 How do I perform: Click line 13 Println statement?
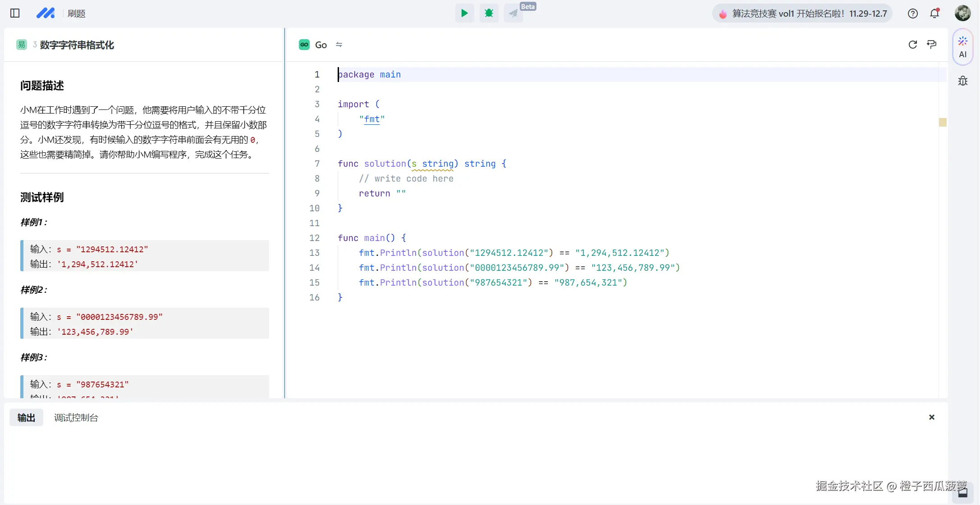pos(514,253)
